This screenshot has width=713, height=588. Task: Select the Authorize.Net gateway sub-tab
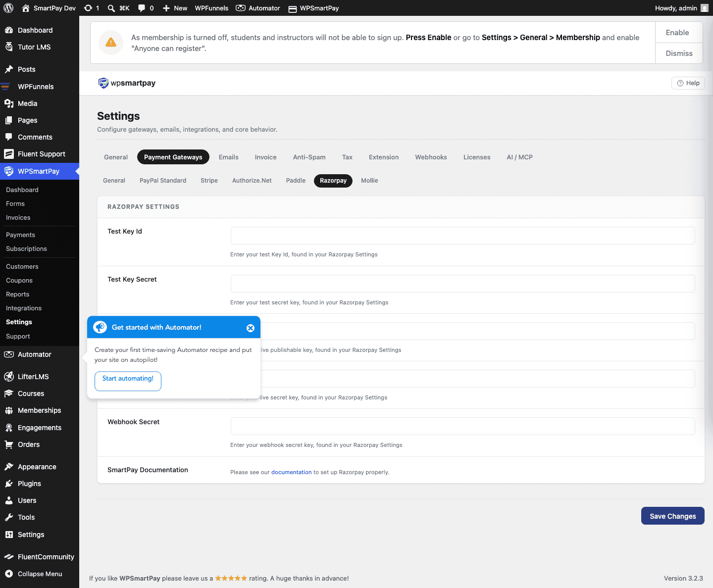point(252,181)
